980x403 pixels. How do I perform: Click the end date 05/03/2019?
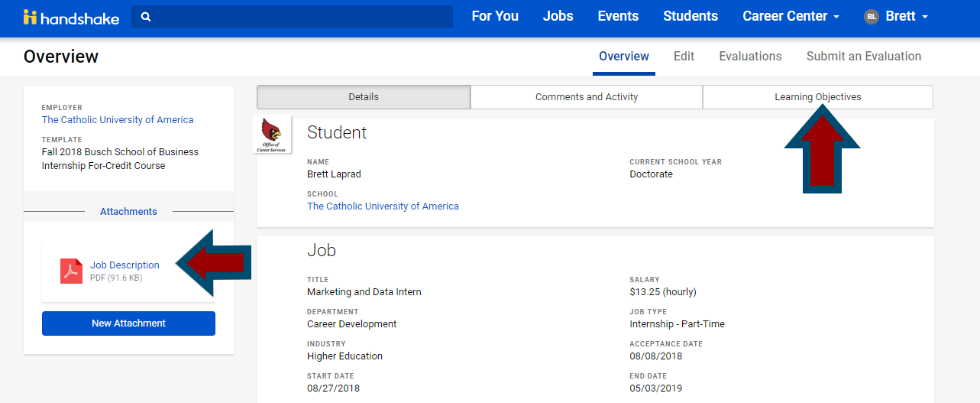point(655,388)
